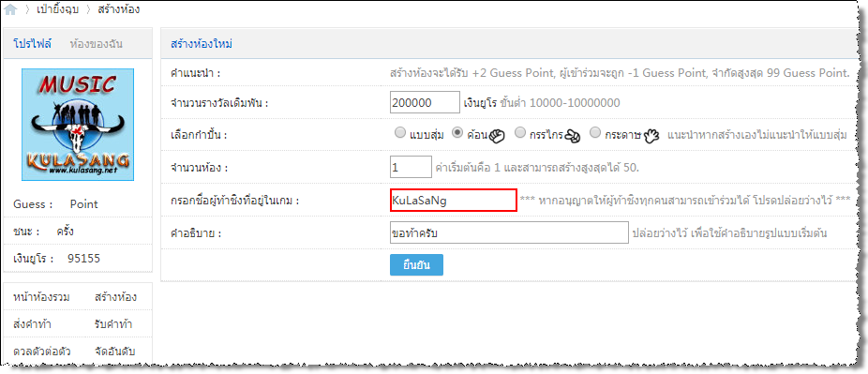This screenshot has width=868, height=374.
Task: Focus the room count field showing 1
Action: point(411,167)
